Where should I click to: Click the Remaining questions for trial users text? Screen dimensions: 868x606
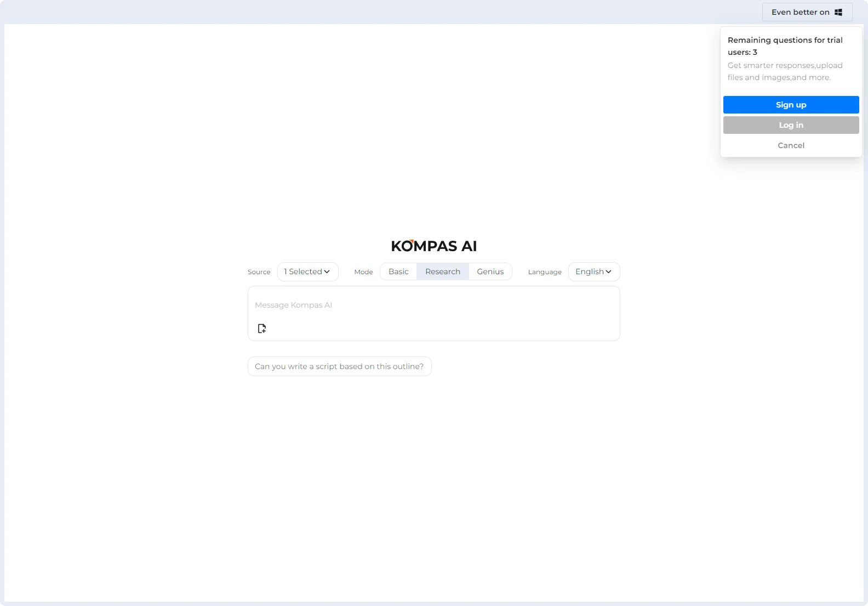coord(785,46)
